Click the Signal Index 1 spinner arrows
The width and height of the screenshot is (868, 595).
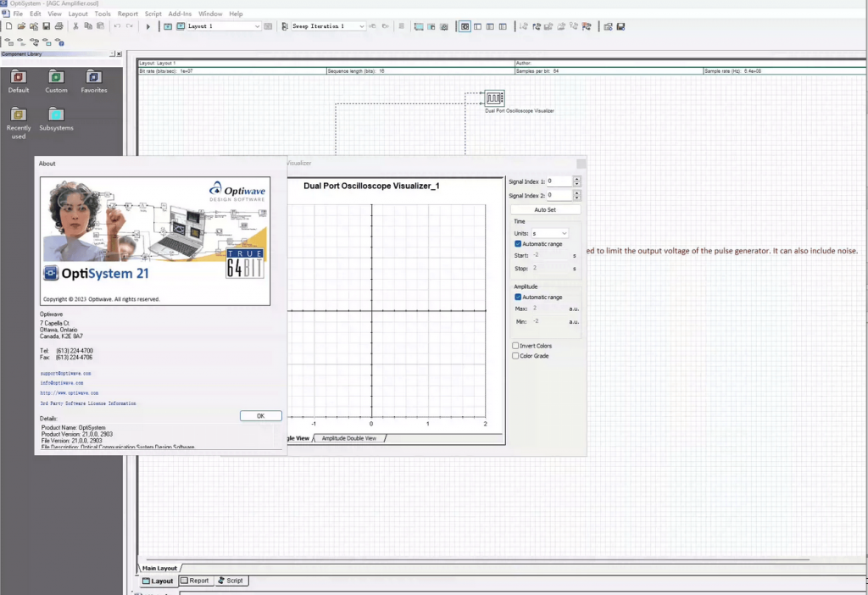(x=576, y=181)
